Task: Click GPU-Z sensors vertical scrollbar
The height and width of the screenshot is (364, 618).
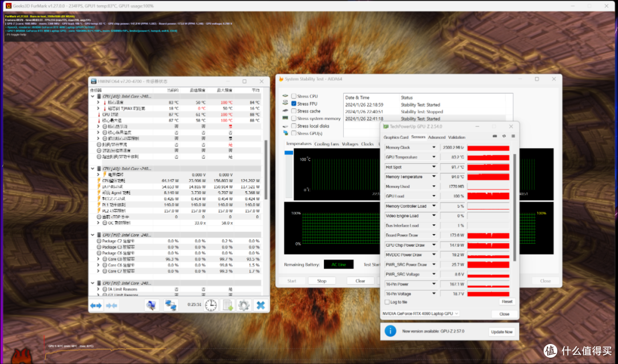Action: click(515, 207)
